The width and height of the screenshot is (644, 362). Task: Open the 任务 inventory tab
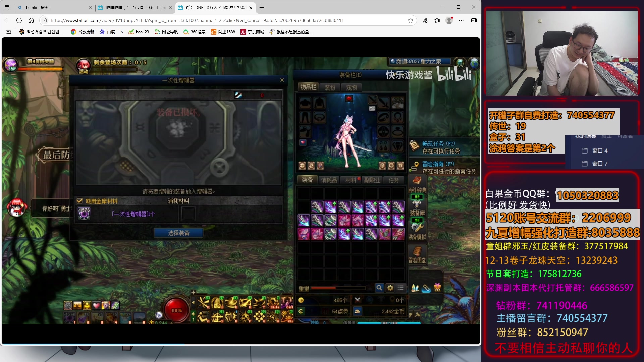tap(394, 180)
